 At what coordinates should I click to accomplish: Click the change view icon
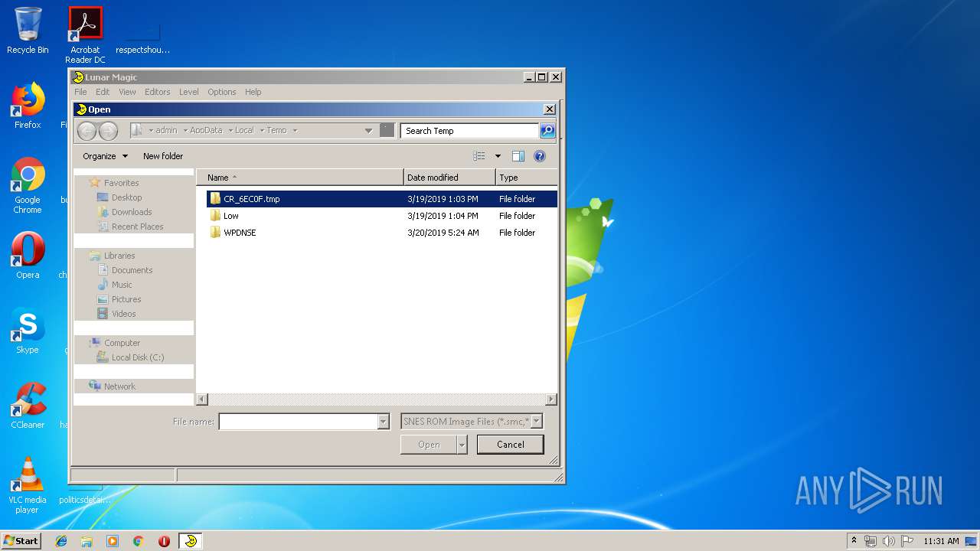click(479, 156)
